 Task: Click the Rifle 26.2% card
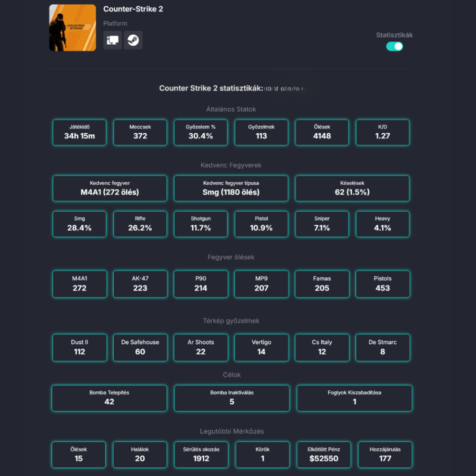[140, 224]
